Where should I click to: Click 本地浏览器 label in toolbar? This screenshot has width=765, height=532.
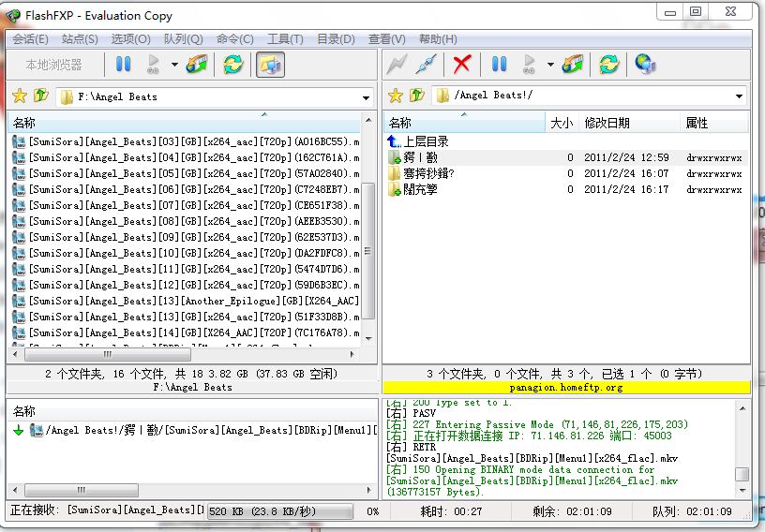point(53,65)
